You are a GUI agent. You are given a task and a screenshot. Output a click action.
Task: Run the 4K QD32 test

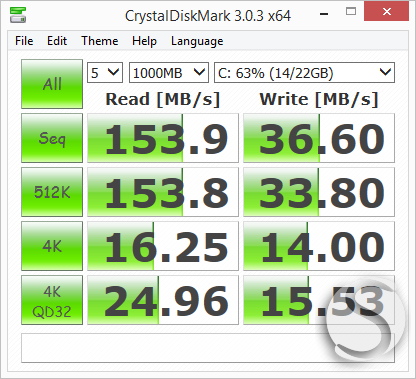pos(52,300)
